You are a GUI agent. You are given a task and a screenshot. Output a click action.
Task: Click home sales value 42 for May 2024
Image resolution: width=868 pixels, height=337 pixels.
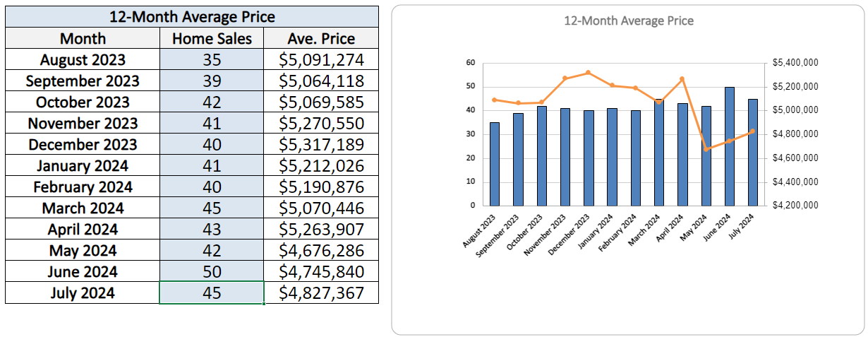tap(212, 250)
